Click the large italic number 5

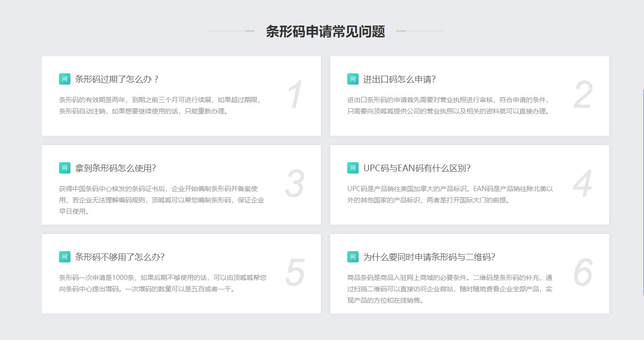click(x=295, y=273)
